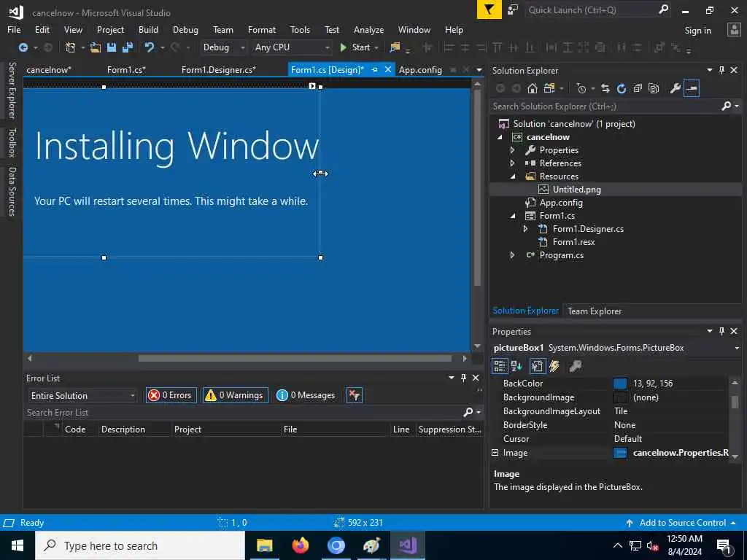Open the Paint app from the taskbar
The image size is (747, 560).
tap(371, 545)
